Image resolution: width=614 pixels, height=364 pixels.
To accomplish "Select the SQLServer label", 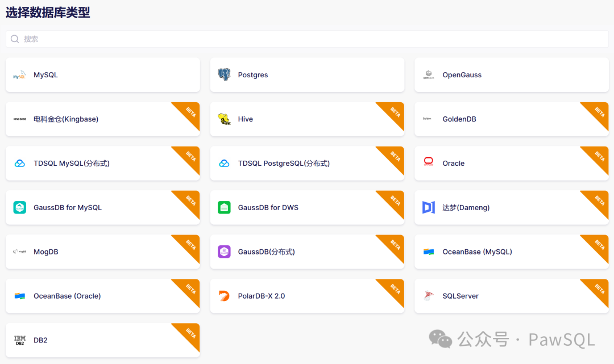I will coord(460,296).
